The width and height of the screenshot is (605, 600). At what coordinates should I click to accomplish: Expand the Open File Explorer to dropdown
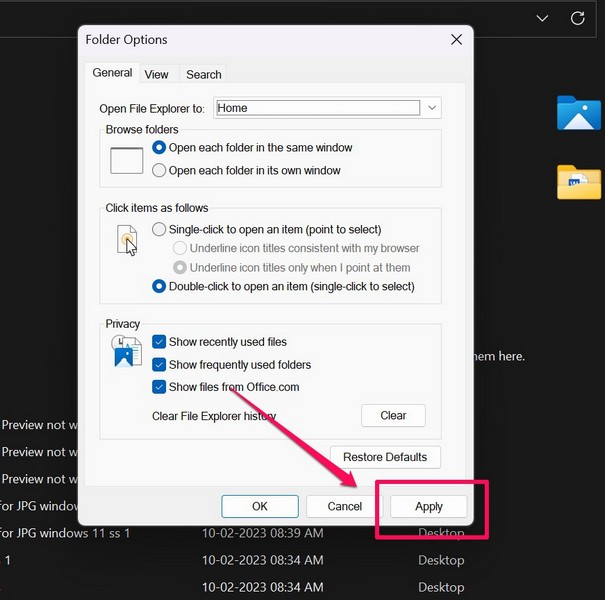pyautogui.click(x=431, y=108)
